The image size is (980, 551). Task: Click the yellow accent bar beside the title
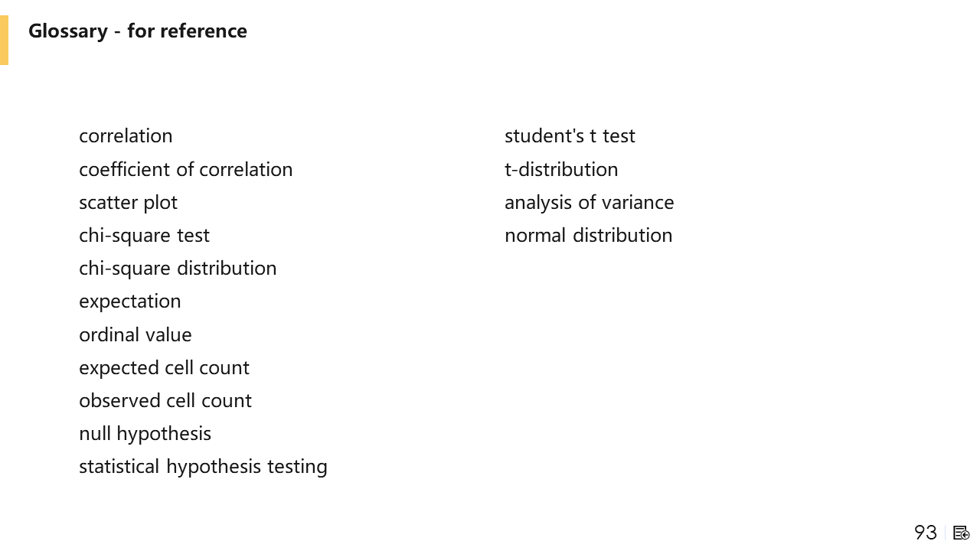tap(4, 40)
